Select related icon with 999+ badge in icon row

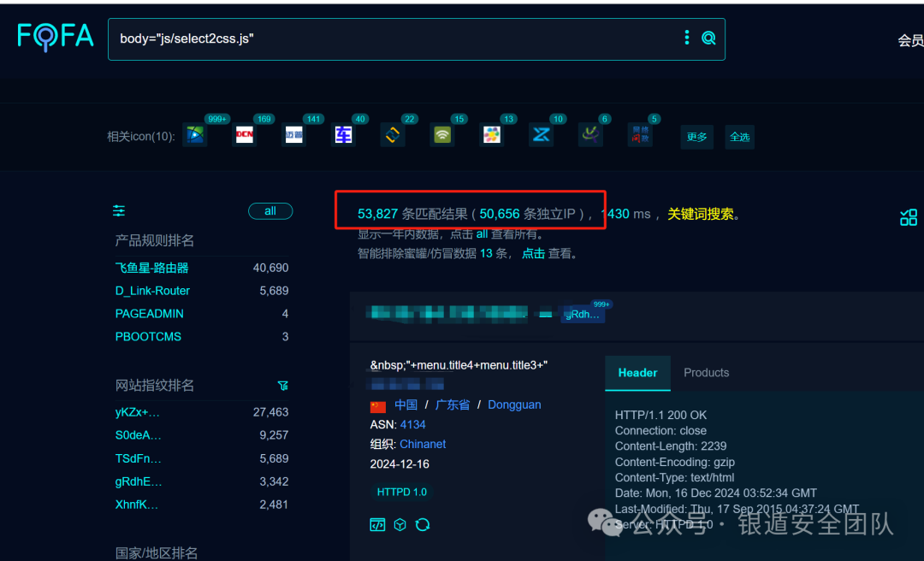click(x=195, y=135)
